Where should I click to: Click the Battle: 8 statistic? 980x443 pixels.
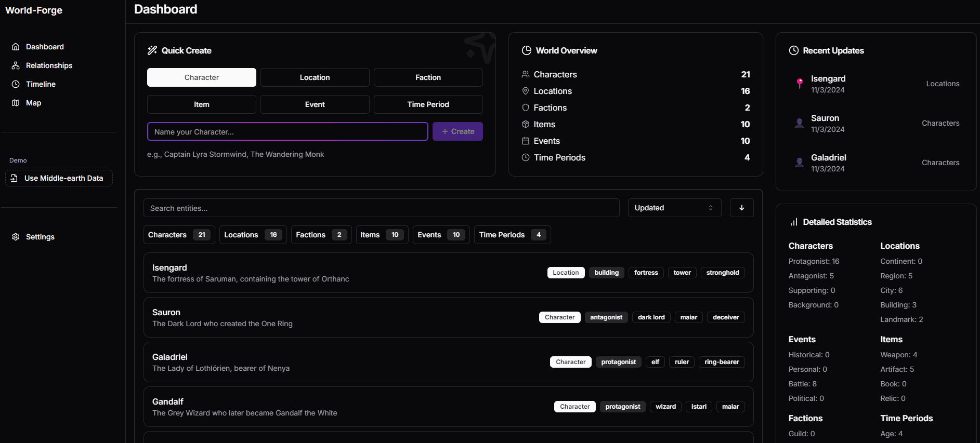(803, 384)
